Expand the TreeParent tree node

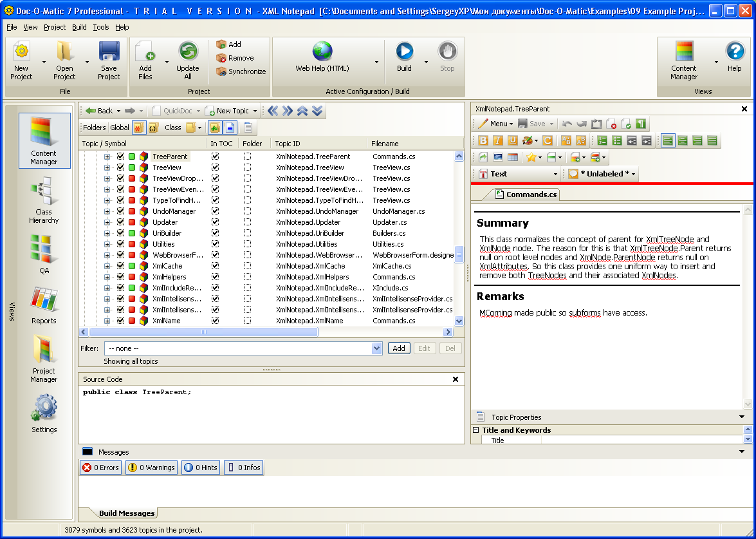pos(107,156)
